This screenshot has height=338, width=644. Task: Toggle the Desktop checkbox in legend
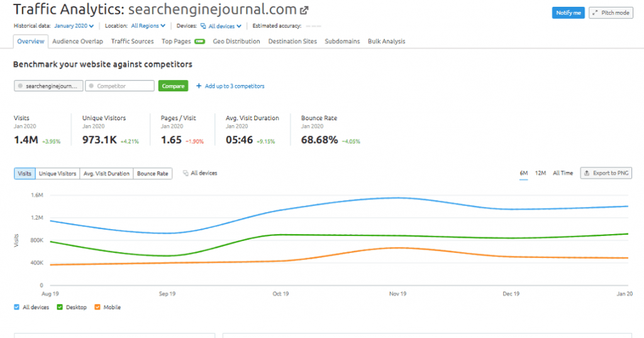[60, 307]
